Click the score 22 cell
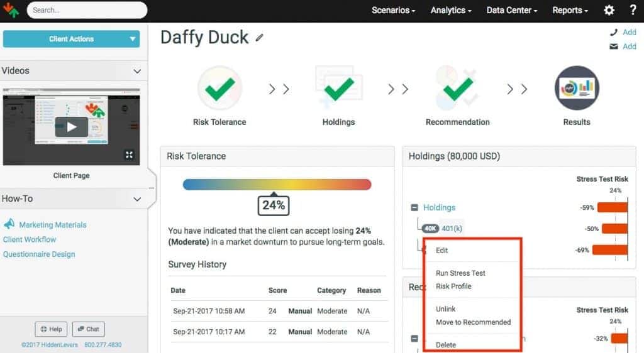644x353 pixels. coord(272,332)
